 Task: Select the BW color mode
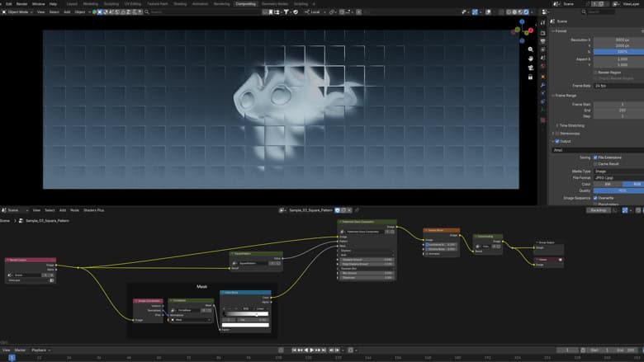tap(608, 185)
